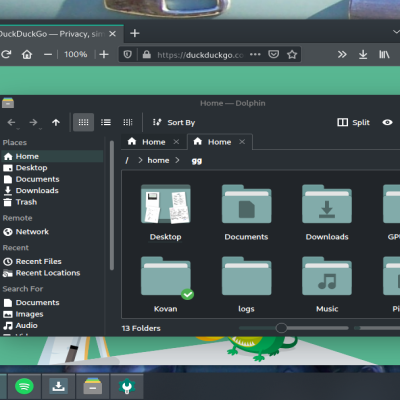Save the page to Pocket
The image size is (400, 400).
point(274,54)
